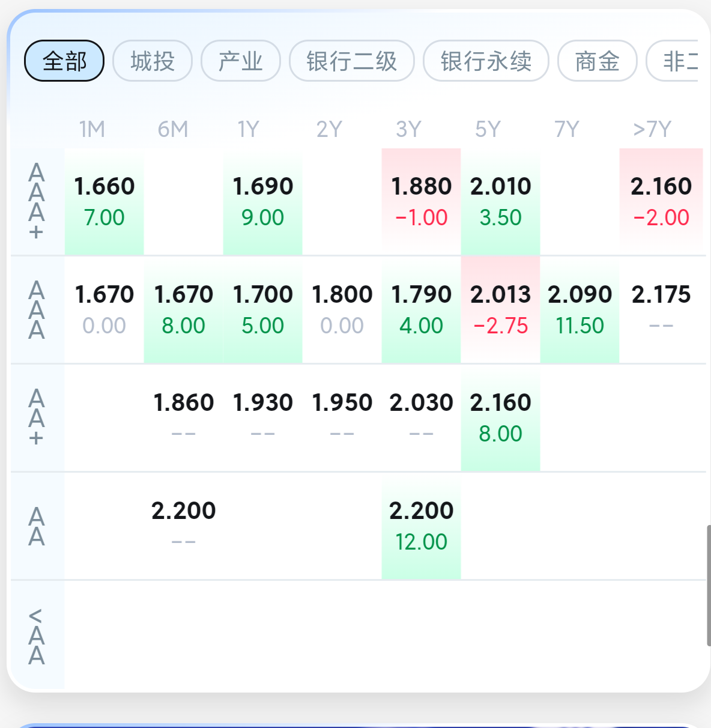Click the AAA >7Y cell showing 2.175
This screenshot has height=728, width=711.
point(661,310)
